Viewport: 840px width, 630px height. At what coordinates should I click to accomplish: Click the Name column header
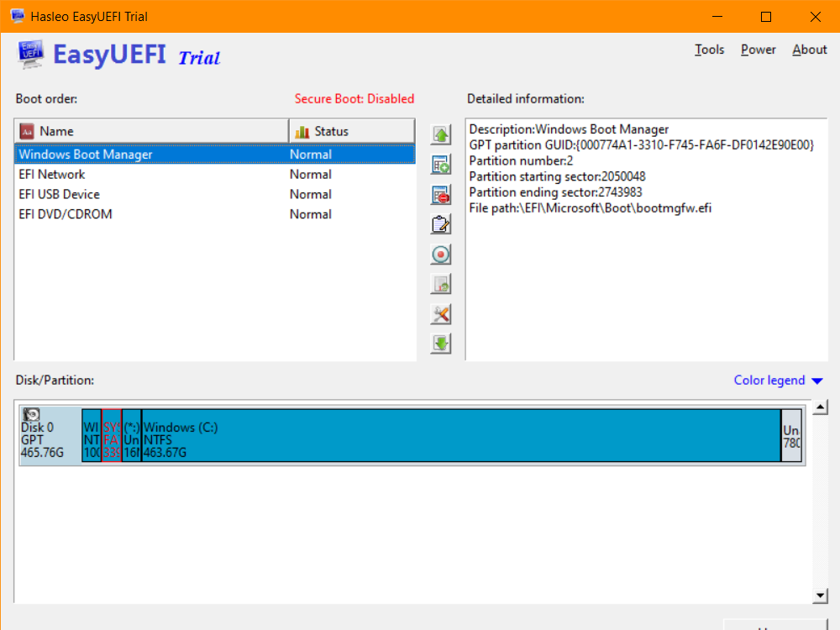pyautogui.click(x=151, y=131)
